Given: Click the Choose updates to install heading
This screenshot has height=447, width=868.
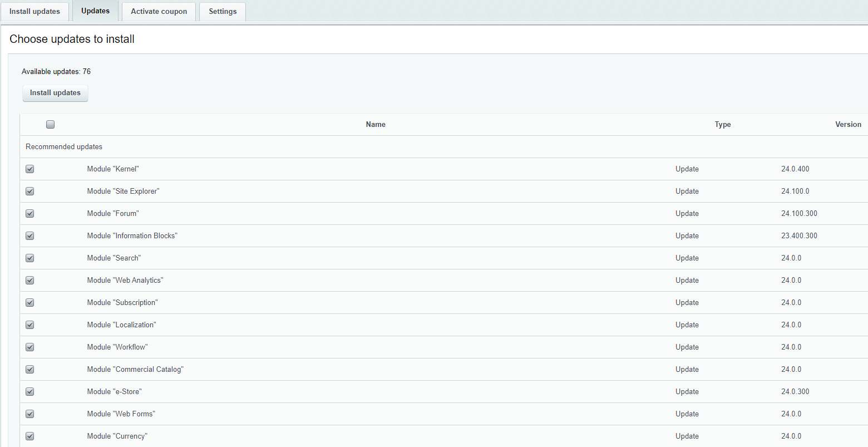Looking at the screenshot, I should click(72, 40).
